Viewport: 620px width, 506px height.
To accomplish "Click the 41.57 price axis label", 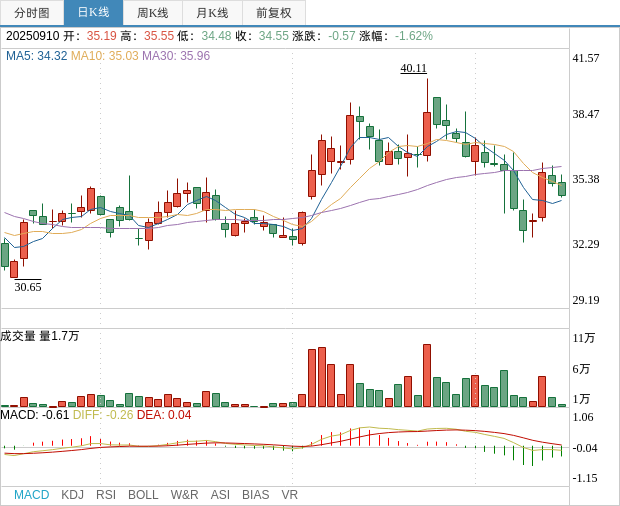I will (586, 58).
